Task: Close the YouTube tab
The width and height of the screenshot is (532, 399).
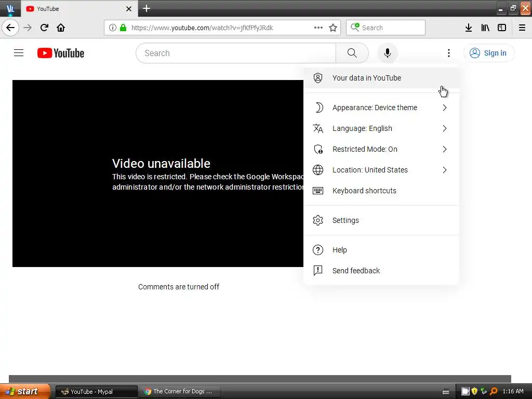Action: 129,9
